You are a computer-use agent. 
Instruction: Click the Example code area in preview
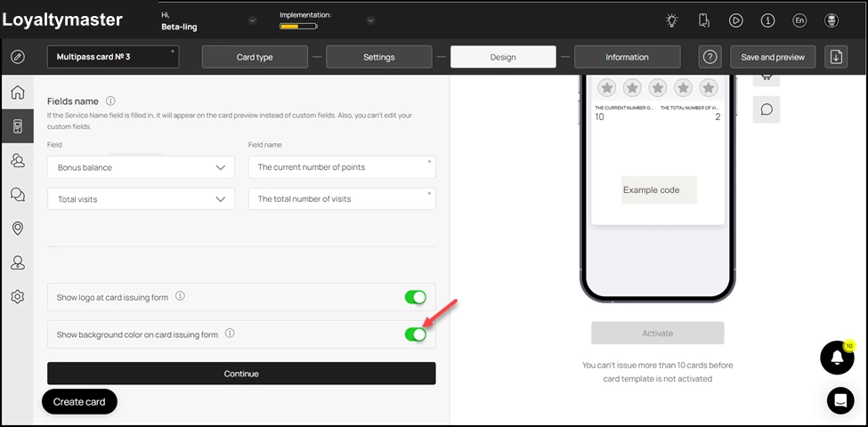coord(659,189)
